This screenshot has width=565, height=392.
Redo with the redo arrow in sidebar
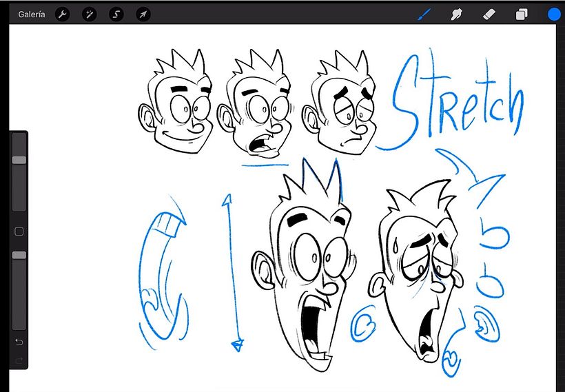(19, 360)
